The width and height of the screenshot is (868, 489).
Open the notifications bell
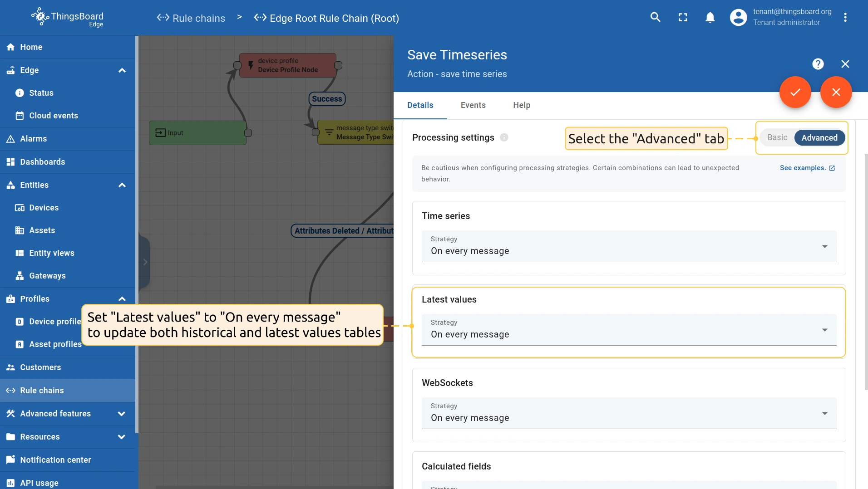(x=710, y=17)
